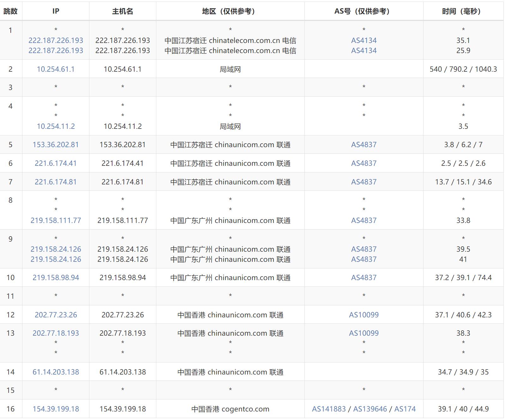Viewport: 505px width, 420px height.
Task: Select 中国香港 chinaunicom.com 联通 in hop 14 row
Action: pyautogui.click(x=230, y=372)
